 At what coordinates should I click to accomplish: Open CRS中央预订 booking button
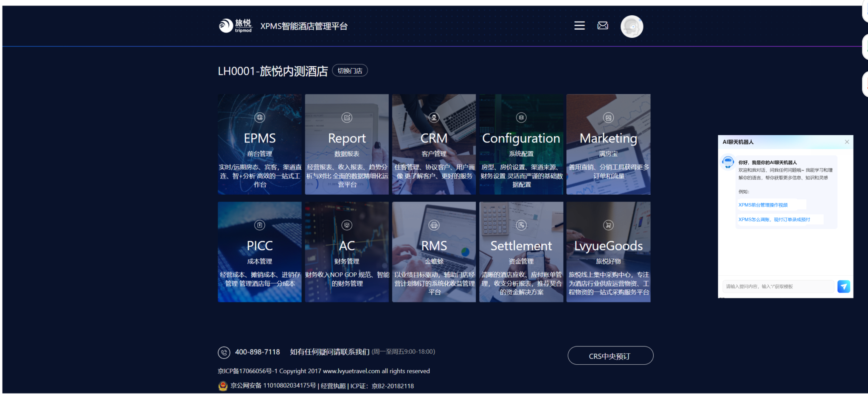click(x=610, y=356)
